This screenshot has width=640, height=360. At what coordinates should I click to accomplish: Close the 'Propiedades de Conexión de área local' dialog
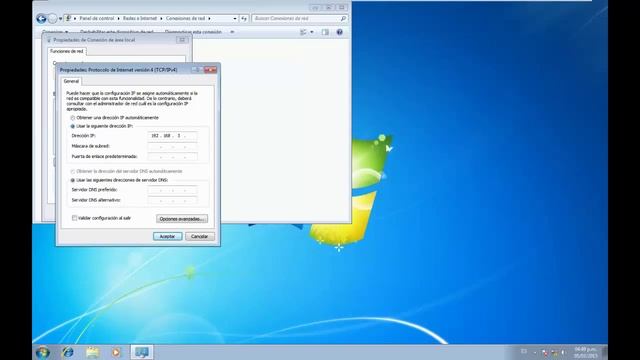(182, 40)
